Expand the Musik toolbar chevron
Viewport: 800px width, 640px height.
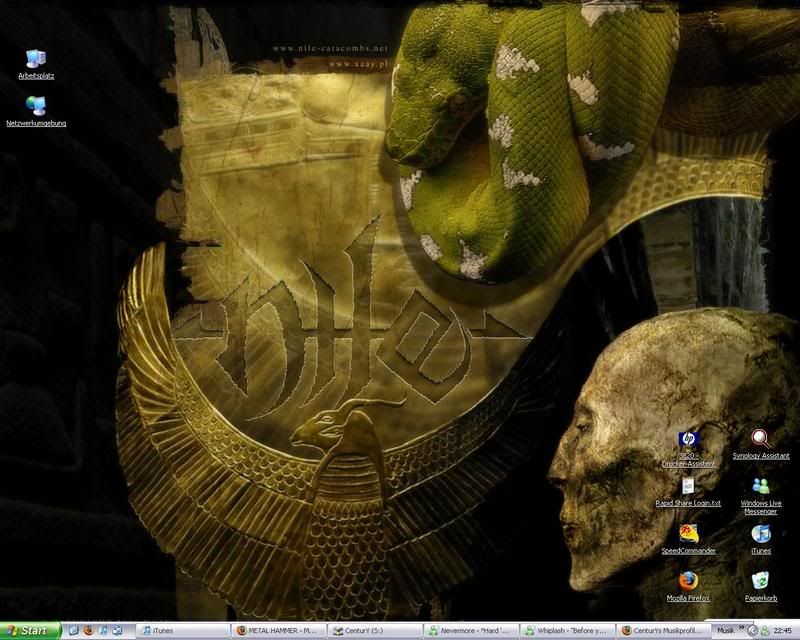pos(741,628)
